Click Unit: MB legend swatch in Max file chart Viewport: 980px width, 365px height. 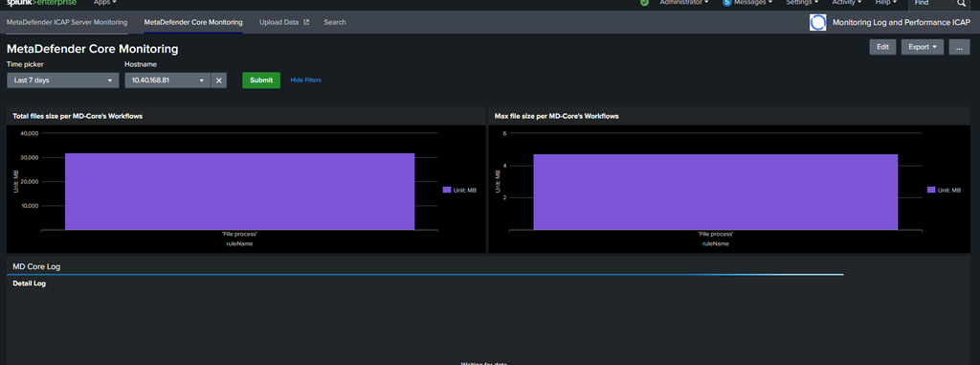click(x=931, y=190)
